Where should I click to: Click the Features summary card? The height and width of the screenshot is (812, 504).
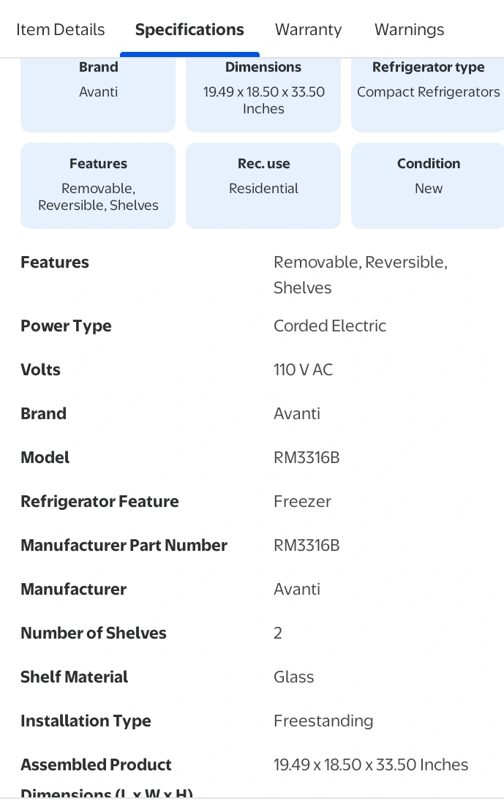point(98,185)
